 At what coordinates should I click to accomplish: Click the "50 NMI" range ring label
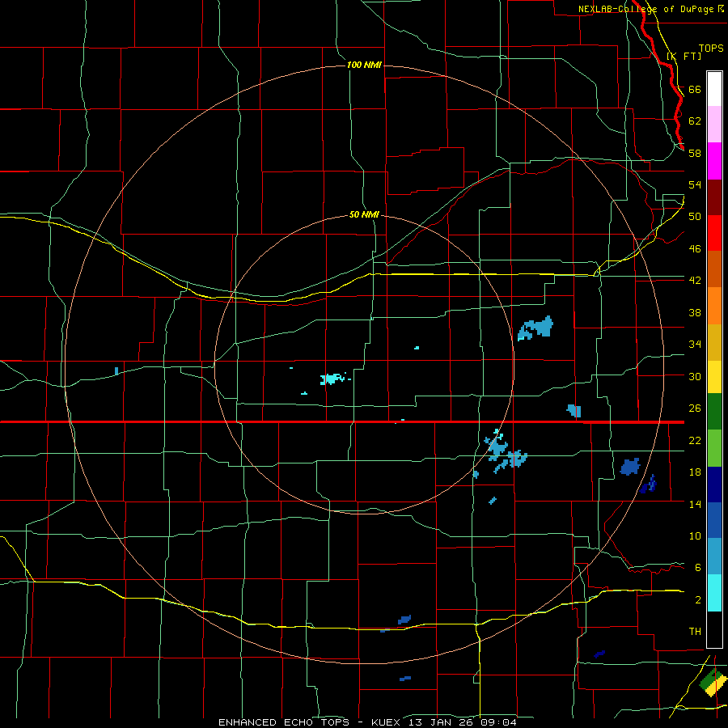(364, 214)
